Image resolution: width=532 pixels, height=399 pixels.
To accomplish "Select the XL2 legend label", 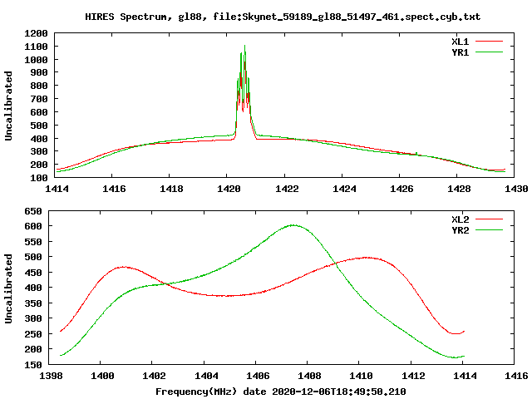I will point(460,219).
